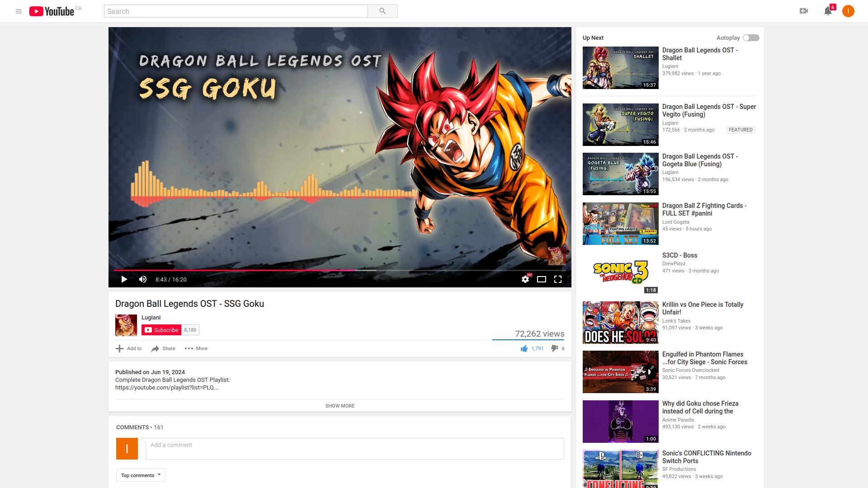The width and height of the screenshot is (868, 488).
Task: Dislike the video with thumbs down
Action: coord(554,348)
